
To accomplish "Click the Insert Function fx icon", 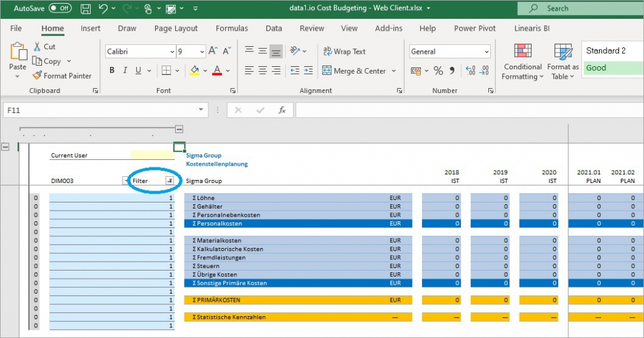I will [x=282, y=110].
